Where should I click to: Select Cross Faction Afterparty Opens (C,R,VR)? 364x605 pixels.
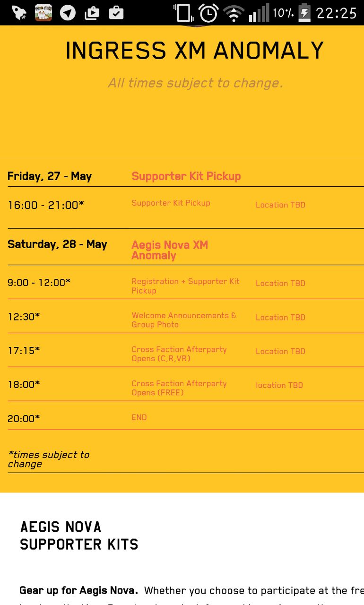179,354
